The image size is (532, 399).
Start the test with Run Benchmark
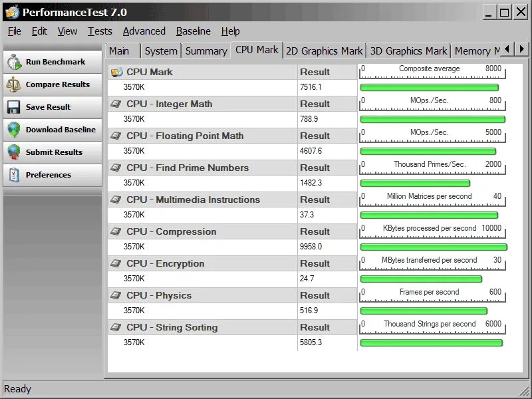(x=53, y=62)
